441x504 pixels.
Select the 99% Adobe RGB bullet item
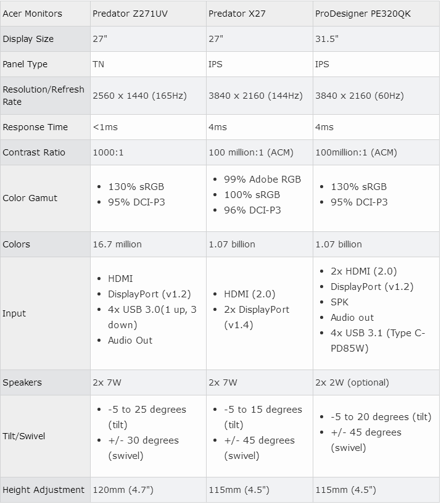coord(262,180)
